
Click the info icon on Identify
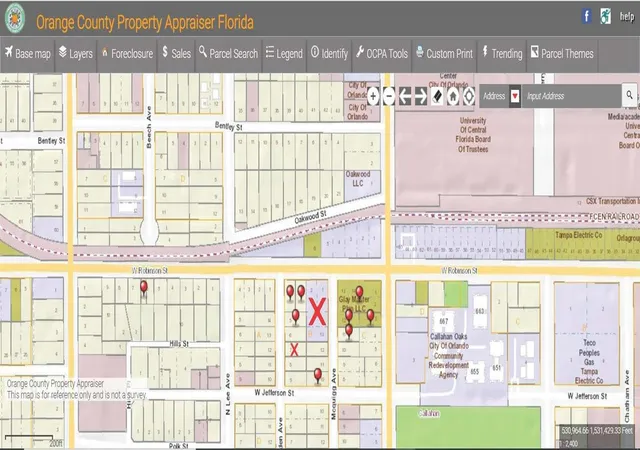315,51
